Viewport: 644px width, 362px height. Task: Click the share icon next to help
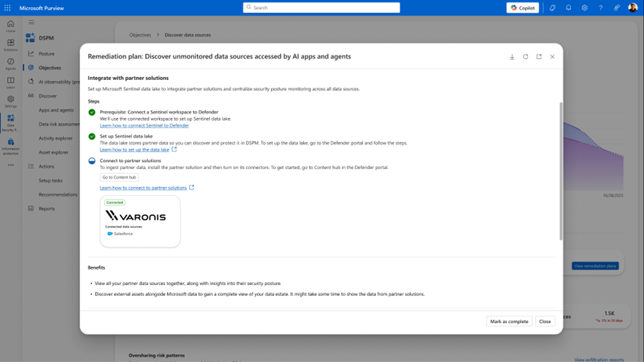[x=617, y=8]
